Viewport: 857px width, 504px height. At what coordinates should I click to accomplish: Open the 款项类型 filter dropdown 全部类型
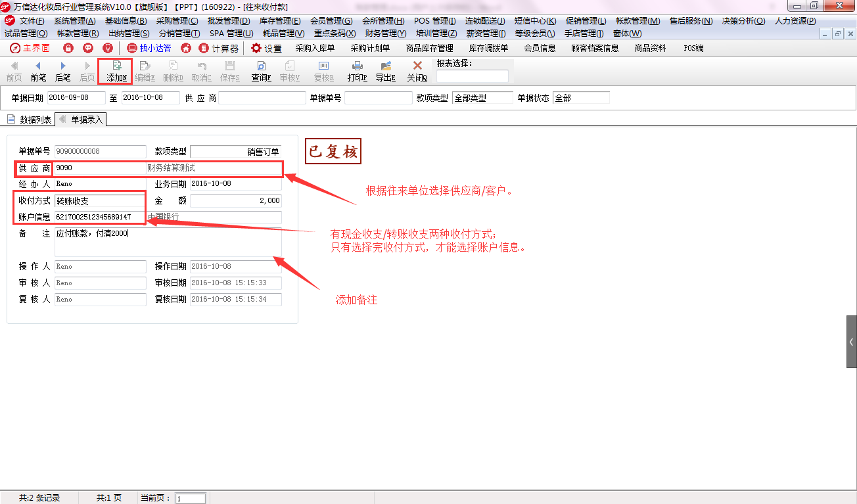pyautogui.click(x=482, y=98)
